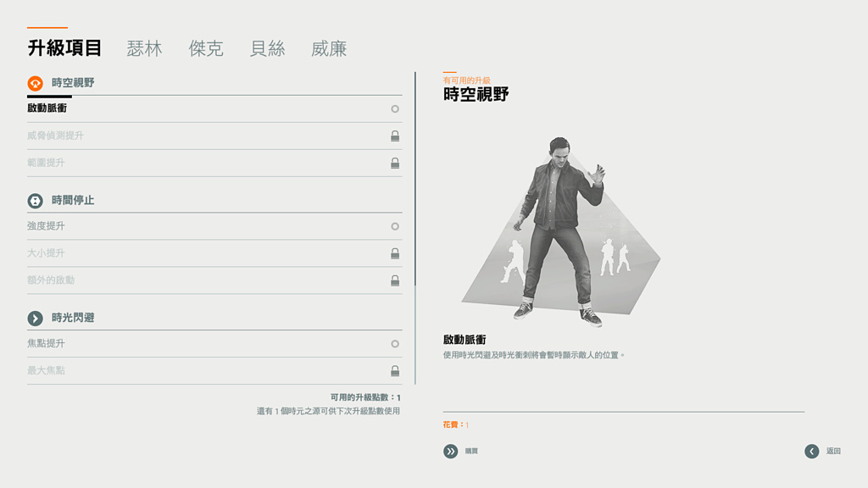Click the lock icon on 威脅偵測提升
Screen dimensions: 868x488
[395, 136]
